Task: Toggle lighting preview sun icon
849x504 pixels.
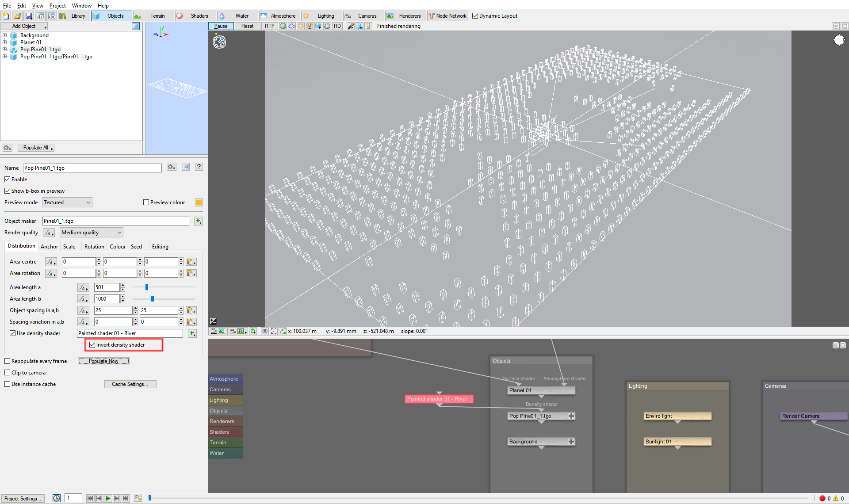Action: [x=301, y=26]
